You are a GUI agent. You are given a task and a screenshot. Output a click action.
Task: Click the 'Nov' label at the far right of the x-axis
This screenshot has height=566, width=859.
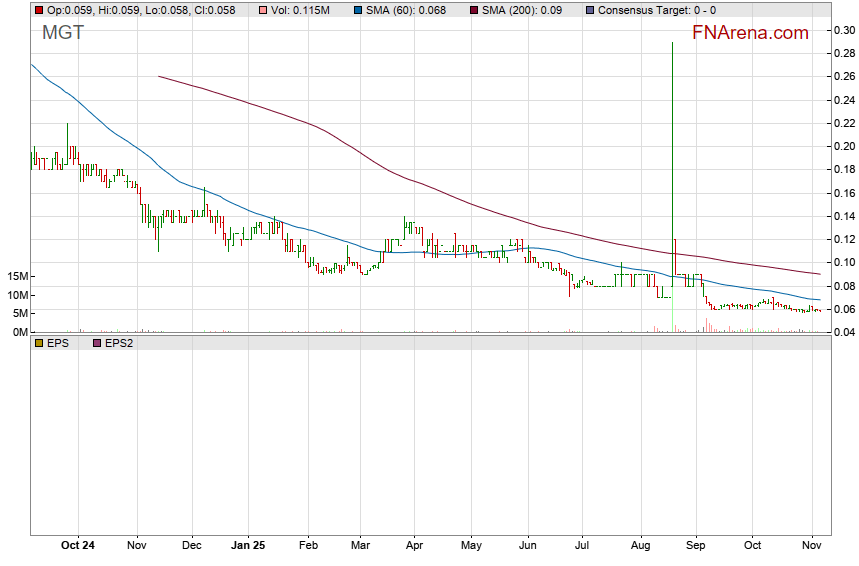(x=811, y=545)
